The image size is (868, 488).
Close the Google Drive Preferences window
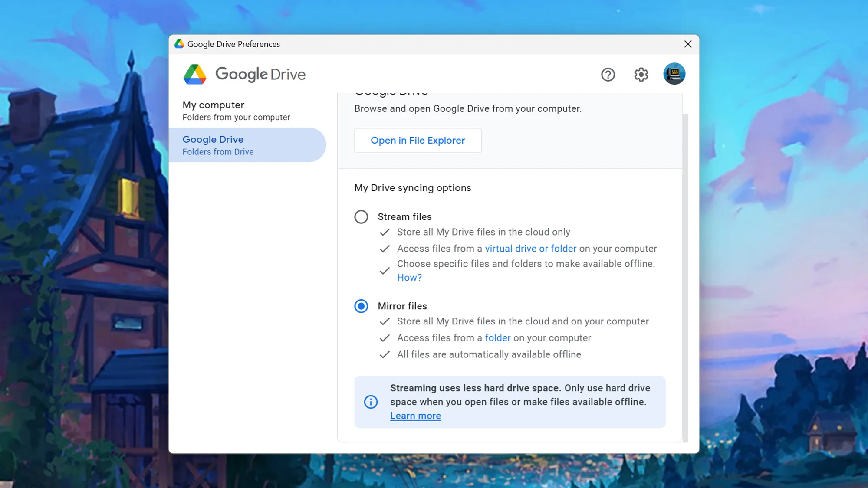click(688, 44)
